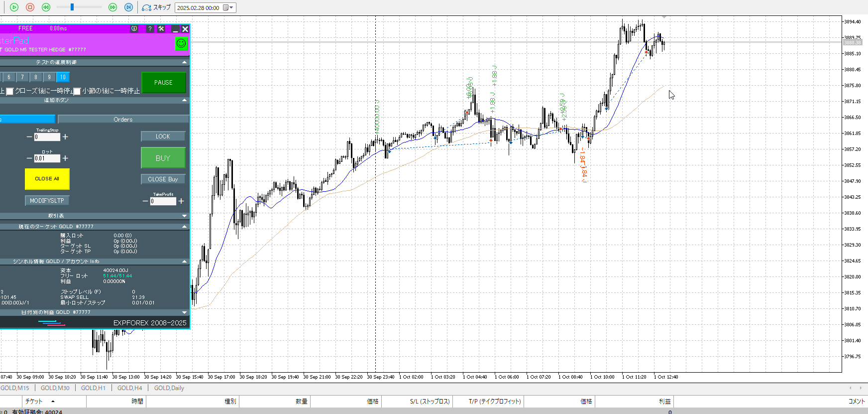Click the fast-forward speed-up icon
Viewport: 868px width, 414px height.
pyautogui.click(x=112, y=7)
